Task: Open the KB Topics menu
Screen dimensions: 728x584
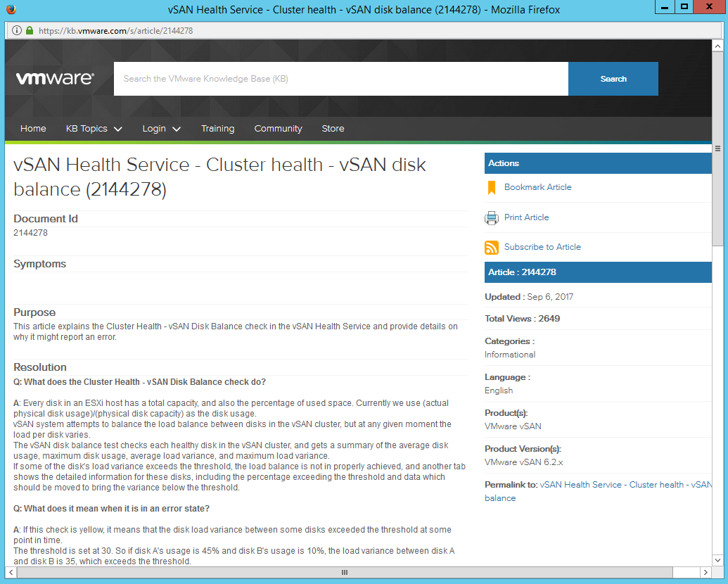Action: coord(87,129)
